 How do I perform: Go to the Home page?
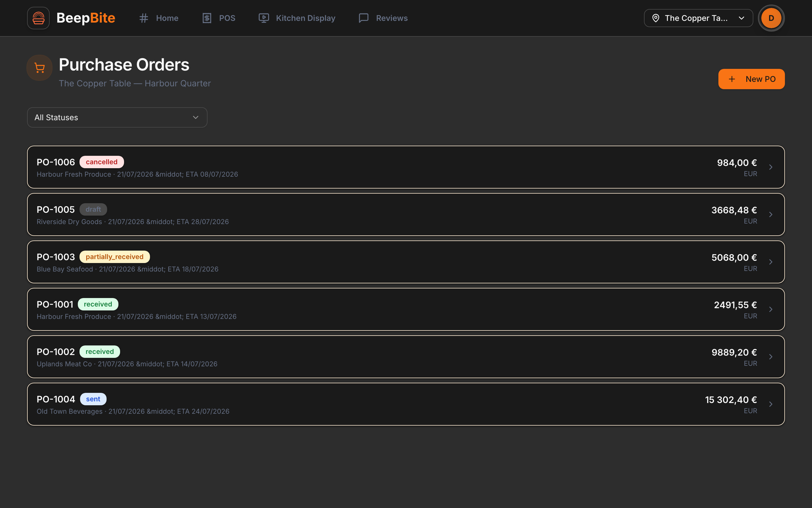[x=159, y=18]
